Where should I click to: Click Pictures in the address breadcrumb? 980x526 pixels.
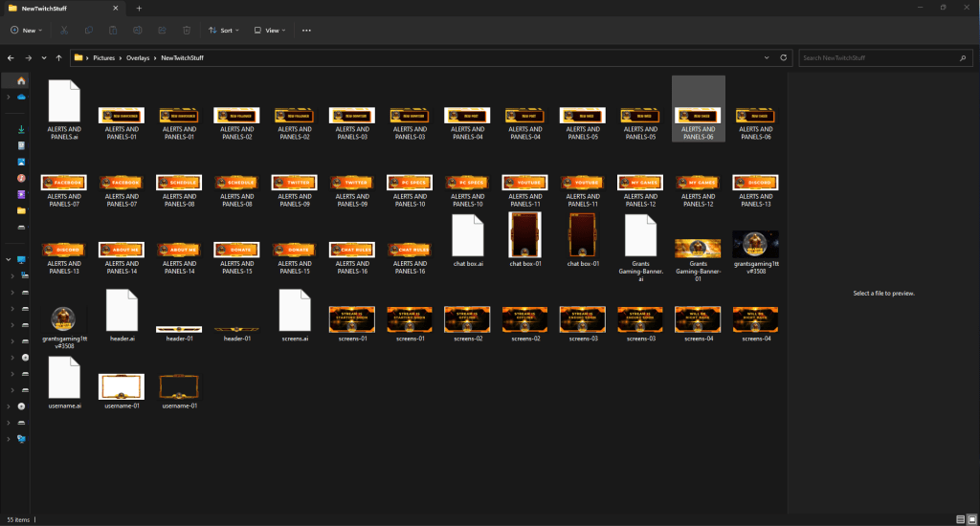click(x=103, y=57)
